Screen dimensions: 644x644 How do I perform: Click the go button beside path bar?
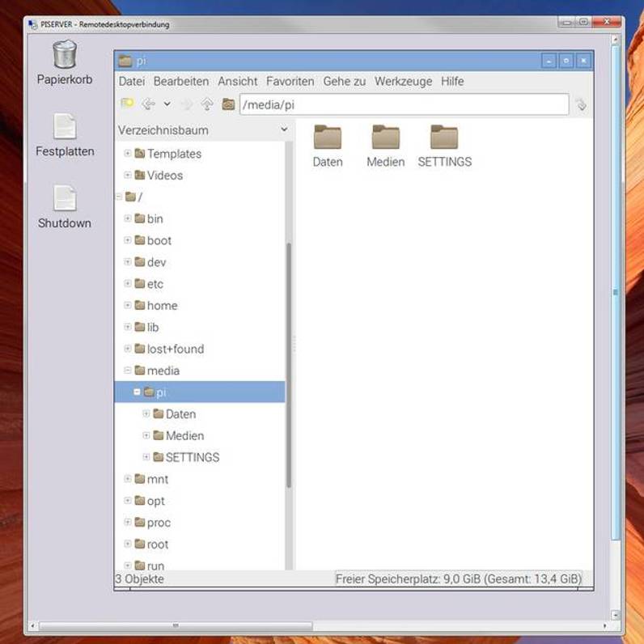point(580,104)
